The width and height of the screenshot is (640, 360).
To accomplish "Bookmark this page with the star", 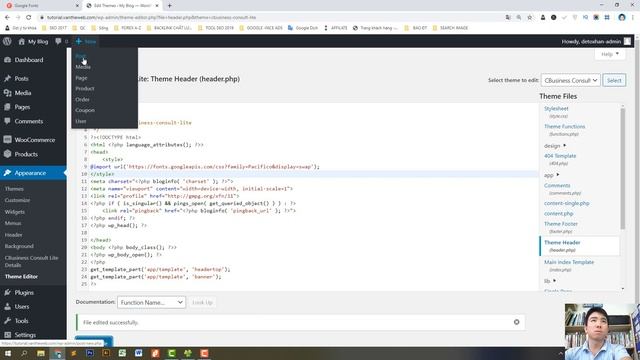I will pyautogui.click(x=529, y=18).
